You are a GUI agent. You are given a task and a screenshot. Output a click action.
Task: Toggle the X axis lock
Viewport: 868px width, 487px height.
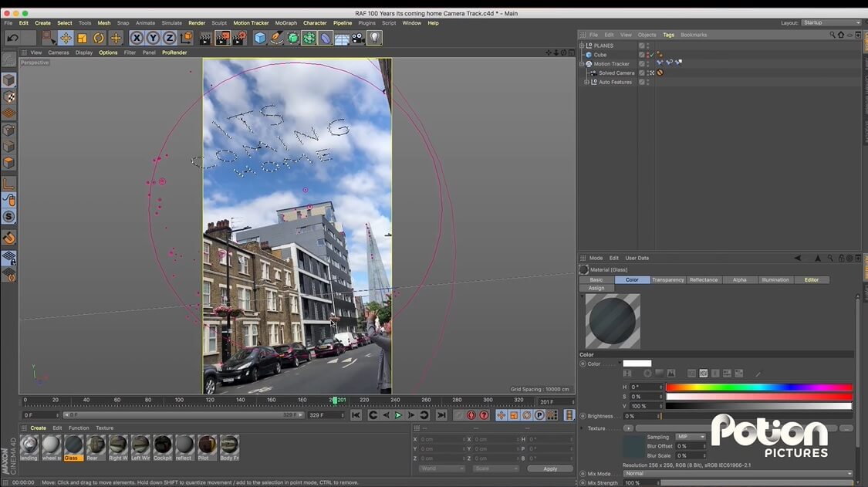coord(137,38)
